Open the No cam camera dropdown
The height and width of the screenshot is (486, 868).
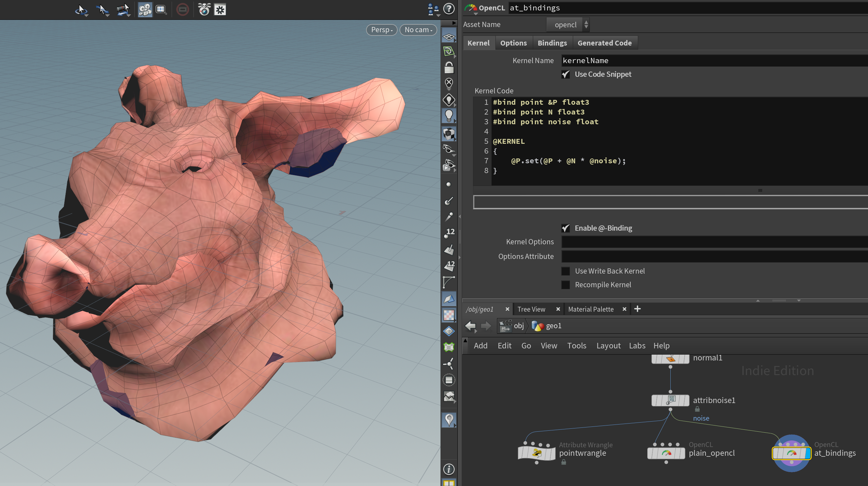(418, 30)
